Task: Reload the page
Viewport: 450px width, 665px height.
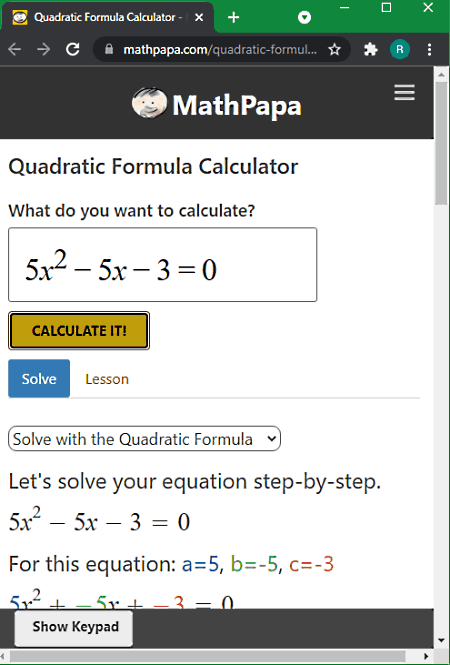Action: point(73,50)
